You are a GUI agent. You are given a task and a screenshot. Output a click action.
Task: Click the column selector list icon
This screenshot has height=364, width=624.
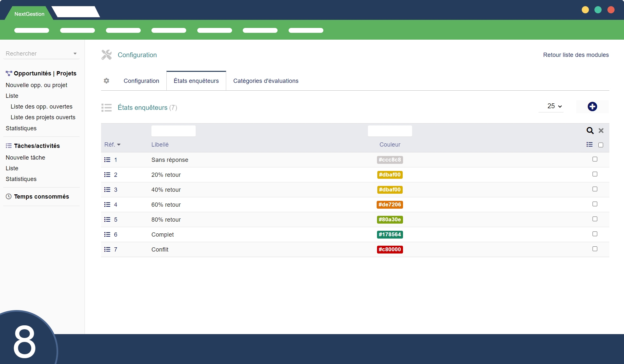(x=590, y=145)
